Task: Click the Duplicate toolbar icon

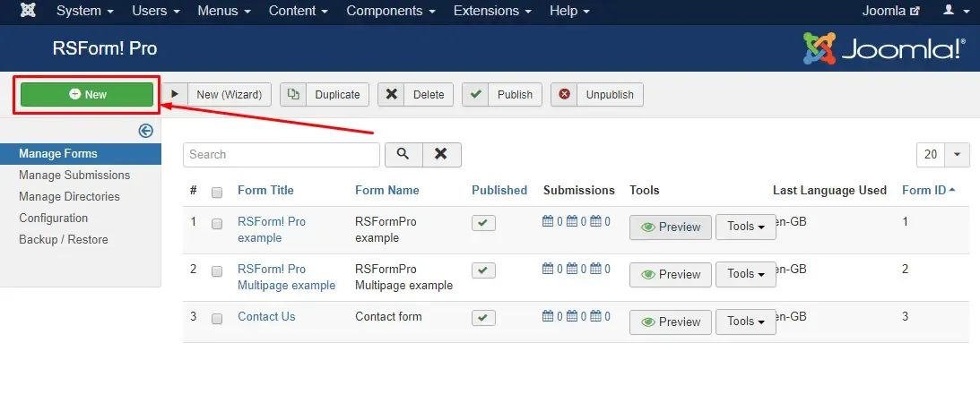Action: pyautogui.click(x=293, y=95)
